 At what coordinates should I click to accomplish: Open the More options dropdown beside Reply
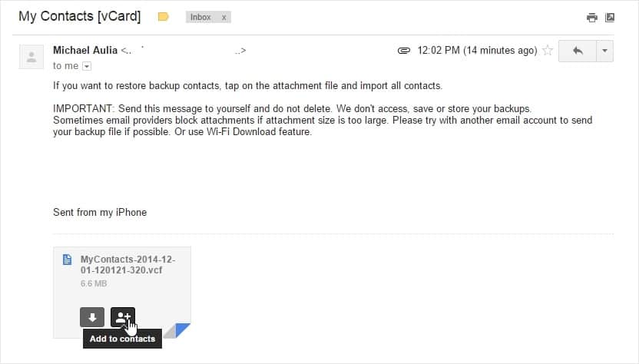[x=604, y=51]
